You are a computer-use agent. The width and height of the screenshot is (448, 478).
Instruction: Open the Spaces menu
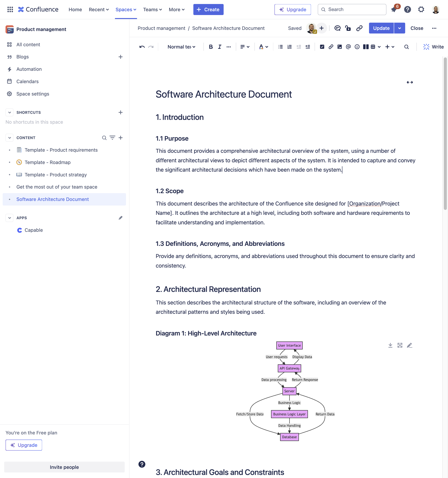click(x=126, y=10)
